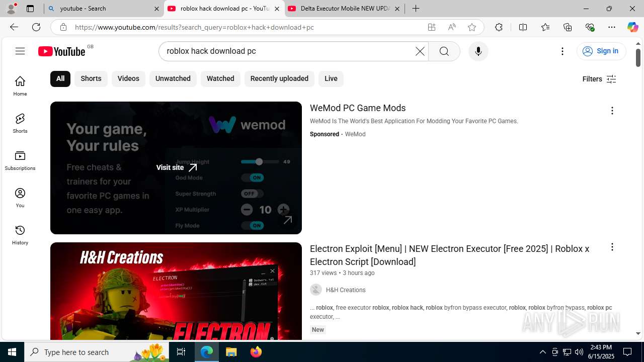Open the notification center
The width and height of the screenshot is (644, 362).
627,352
